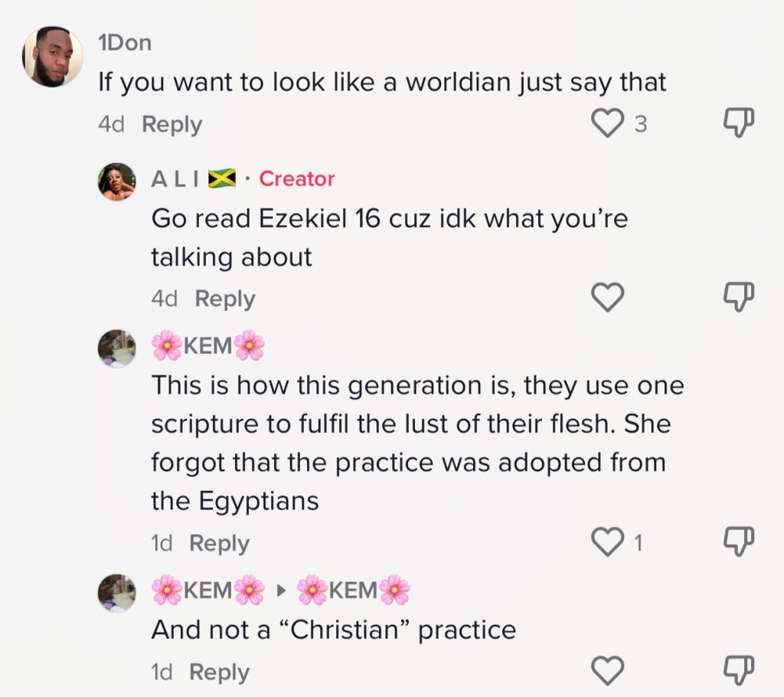Image resolution: width=784 pixels, height=697 pixels.
Task: Dislike KEM's comment about the Egyptians
Action: pos(739,541)
